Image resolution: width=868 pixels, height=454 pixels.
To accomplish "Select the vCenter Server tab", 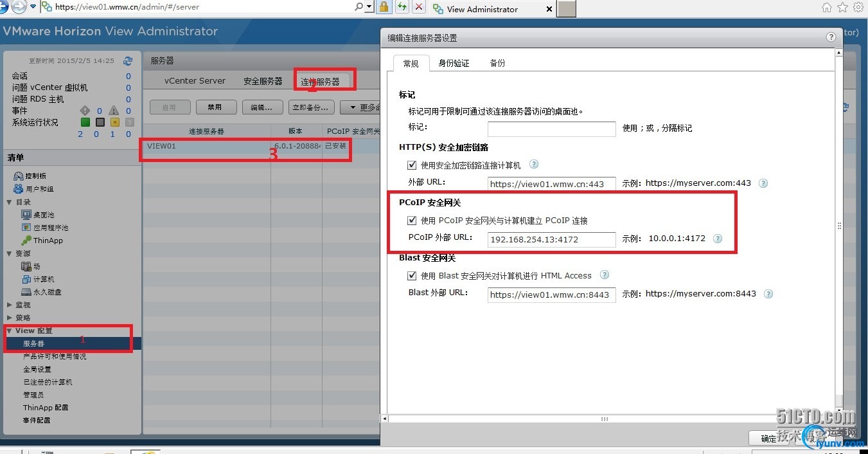I will (195, 81).
